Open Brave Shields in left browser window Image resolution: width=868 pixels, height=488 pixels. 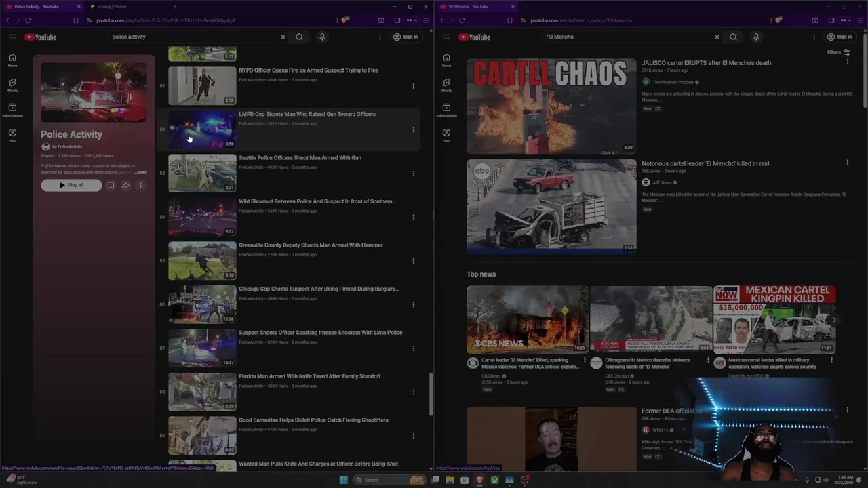[345, 20]
